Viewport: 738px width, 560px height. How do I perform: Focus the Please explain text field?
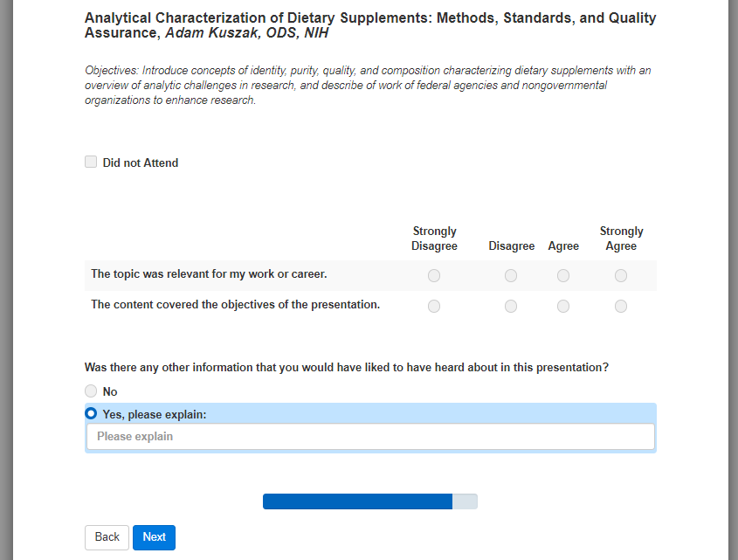tap(370, 437)
